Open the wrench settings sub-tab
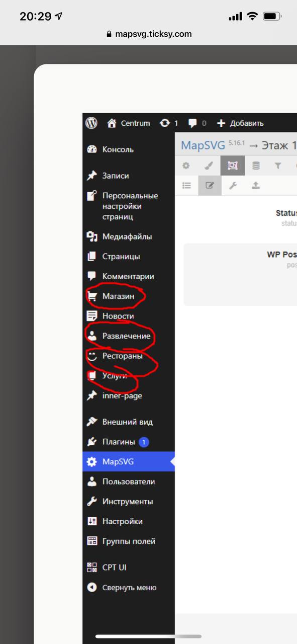 point(233,186)
